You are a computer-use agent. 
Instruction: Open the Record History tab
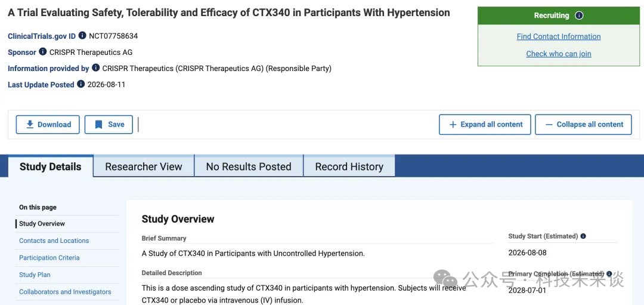(349, 167)
